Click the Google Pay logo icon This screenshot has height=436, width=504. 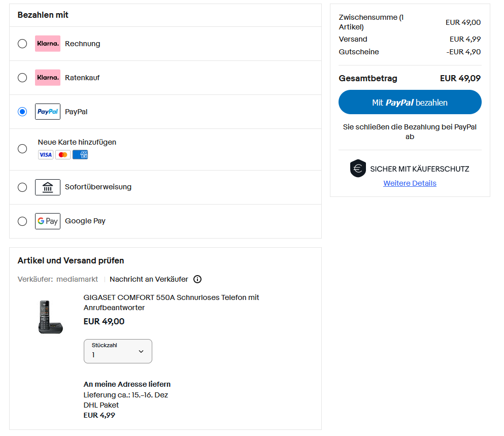click(48, 221)
